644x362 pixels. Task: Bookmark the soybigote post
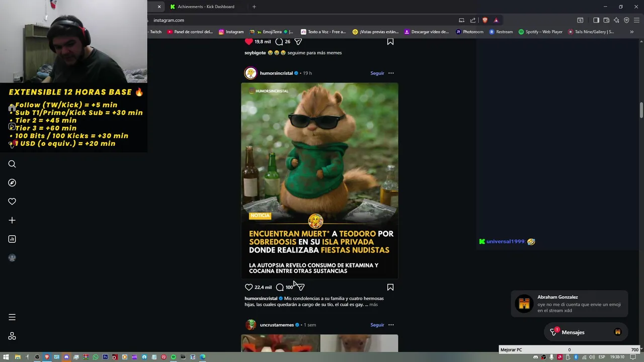(390, 42)
